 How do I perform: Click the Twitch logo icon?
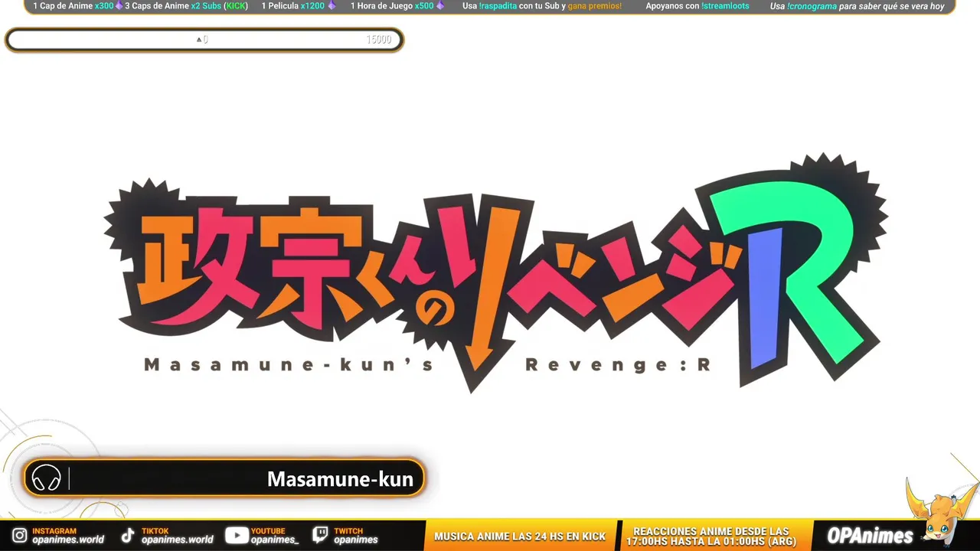(321, 536)
